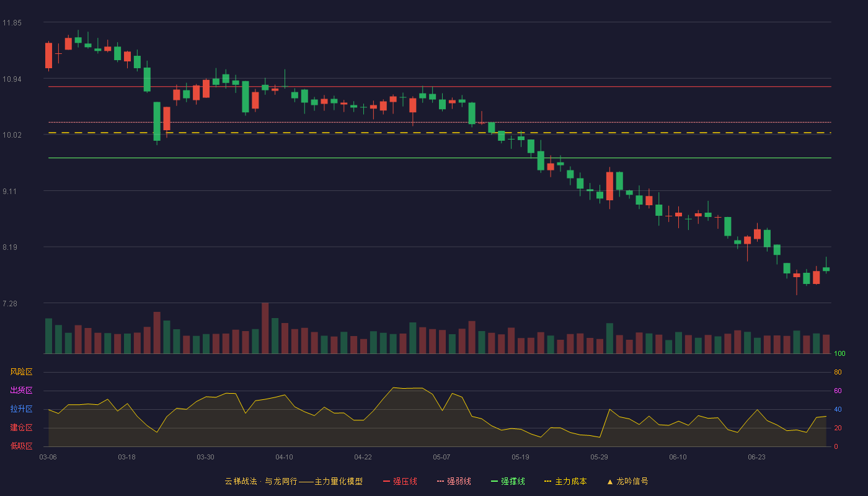
Task: Click the yellow dashed 主力成本 line
Action: 440,133
